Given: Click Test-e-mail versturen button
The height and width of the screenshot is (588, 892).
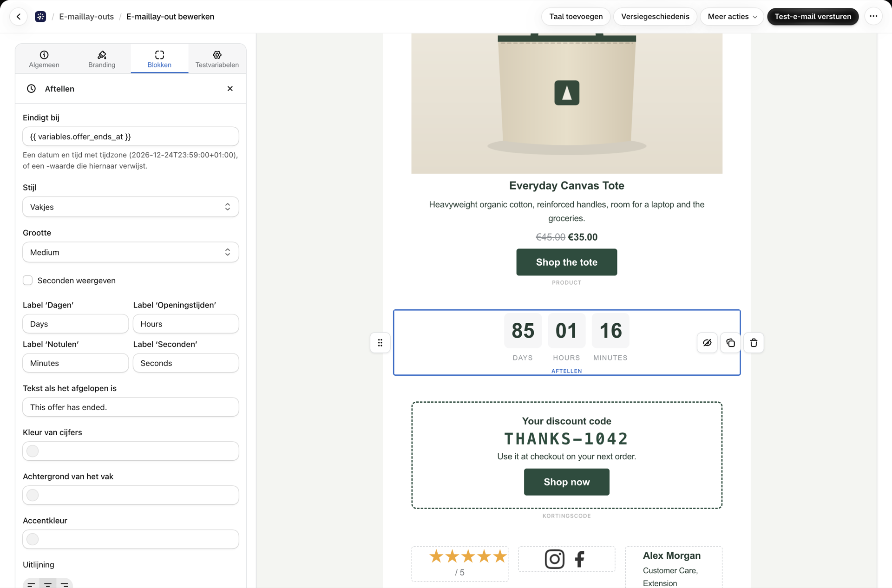Looking at the screenshot, I should point(813,17).
